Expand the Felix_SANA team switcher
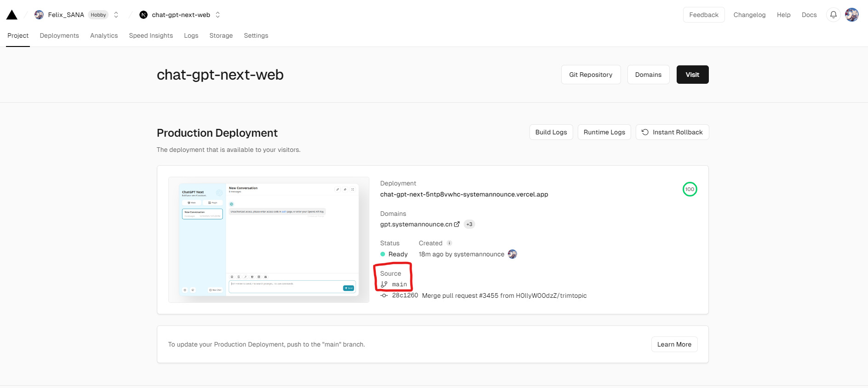The width and height of the screenshot is (868, 388). click(116, 15)
